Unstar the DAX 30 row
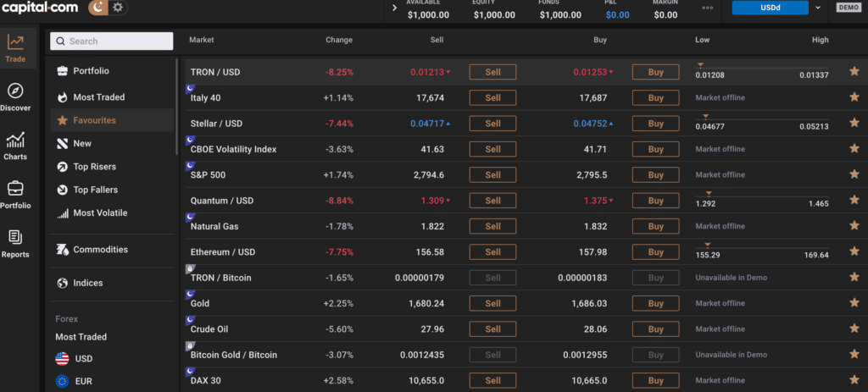Image resolution: width=868 pixels, height=392 pixels. point(854,380)
